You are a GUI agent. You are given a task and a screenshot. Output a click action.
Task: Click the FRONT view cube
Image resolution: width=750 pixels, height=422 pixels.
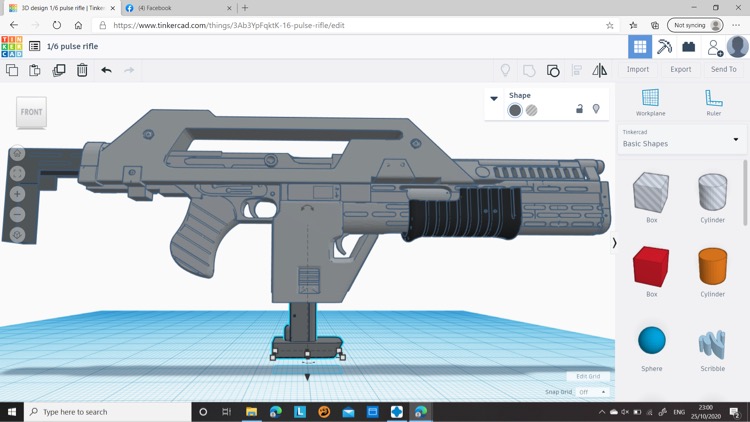pos(32,112)
